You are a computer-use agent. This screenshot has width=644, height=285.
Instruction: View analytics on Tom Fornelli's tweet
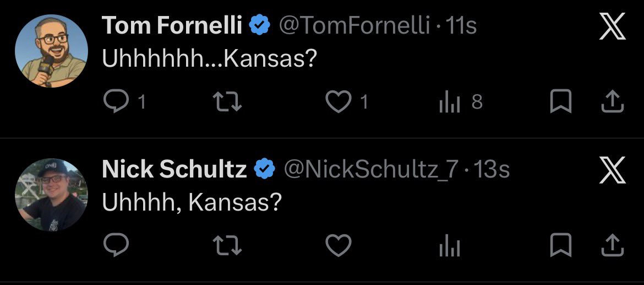coord(449,102)
